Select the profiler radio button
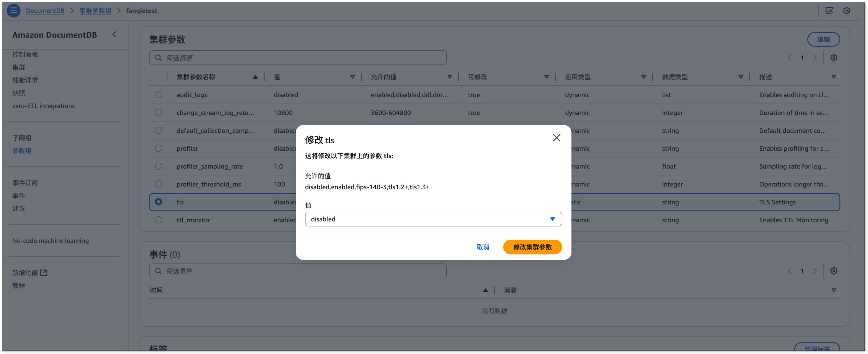Image resolution: width=868 pixels, height=354 pixels. point(158,148)
